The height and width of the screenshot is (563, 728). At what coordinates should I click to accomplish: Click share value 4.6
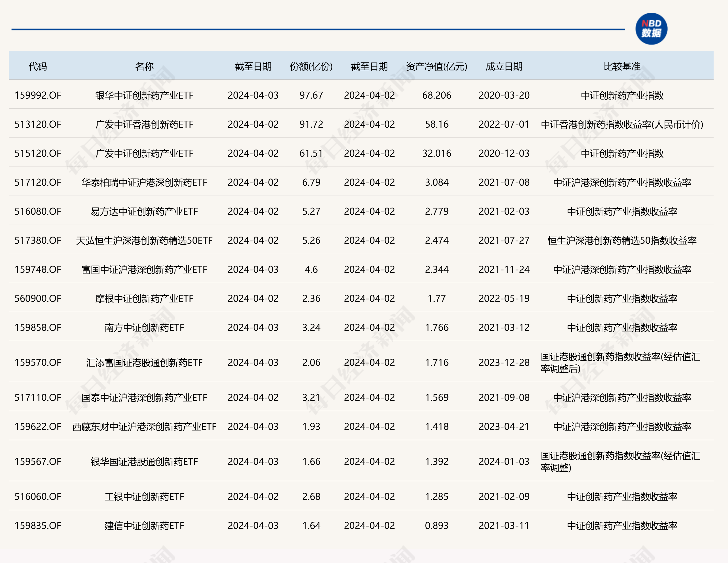(311, 270)
